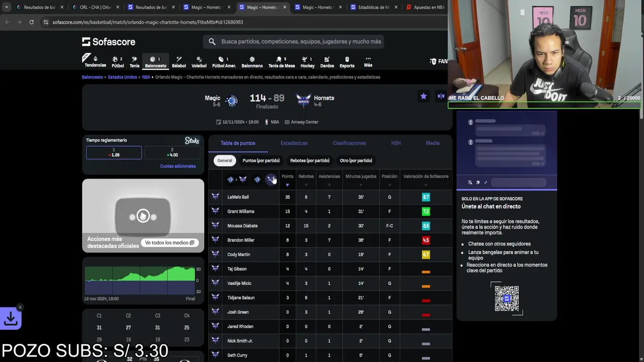This screenshot has height=362, width=644.
Task: Open the Esports category
Action: pyautogui.click(x=347, y=62)
